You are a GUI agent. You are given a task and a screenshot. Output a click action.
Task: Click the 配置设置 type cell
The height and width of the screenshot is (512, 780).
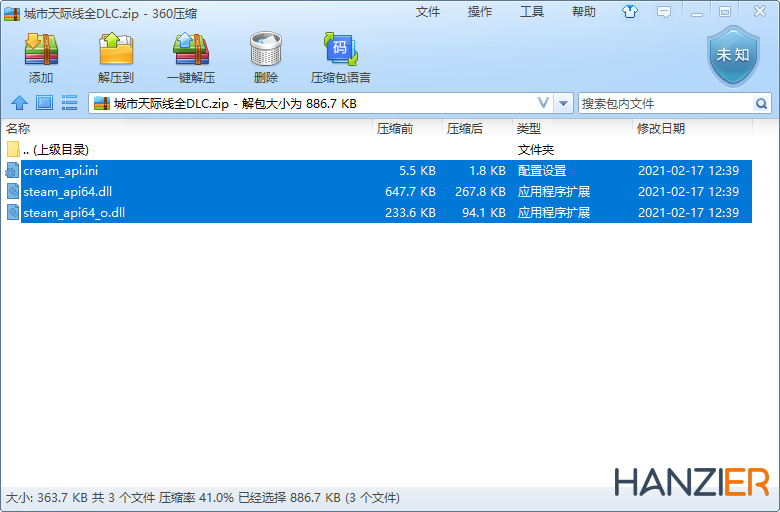542,171
